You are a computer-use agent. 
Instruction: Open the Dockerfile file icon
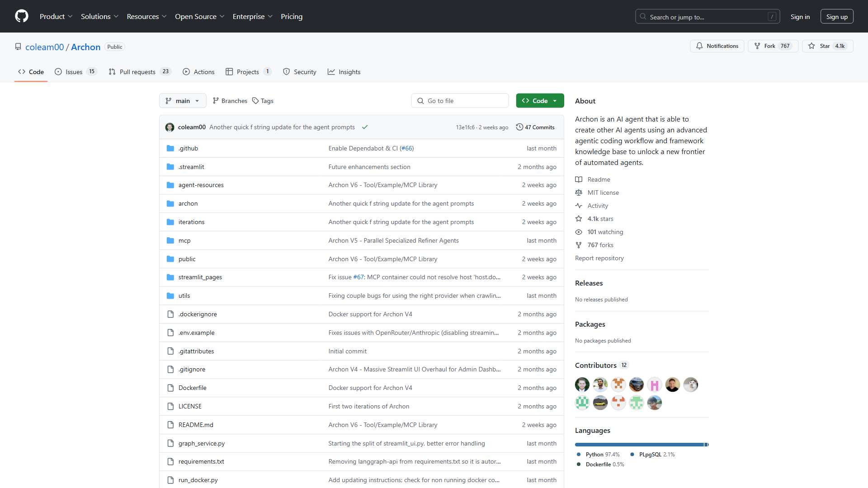pyautogui.click(x=170, y=388)
